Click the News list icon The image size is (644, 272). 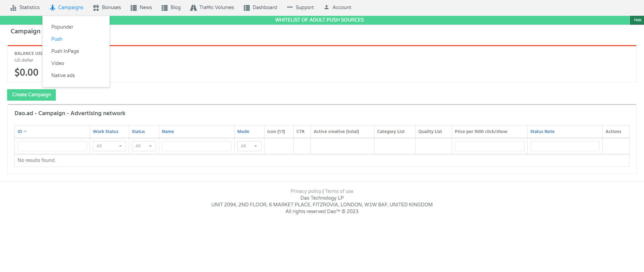click(x=134, y=8)
